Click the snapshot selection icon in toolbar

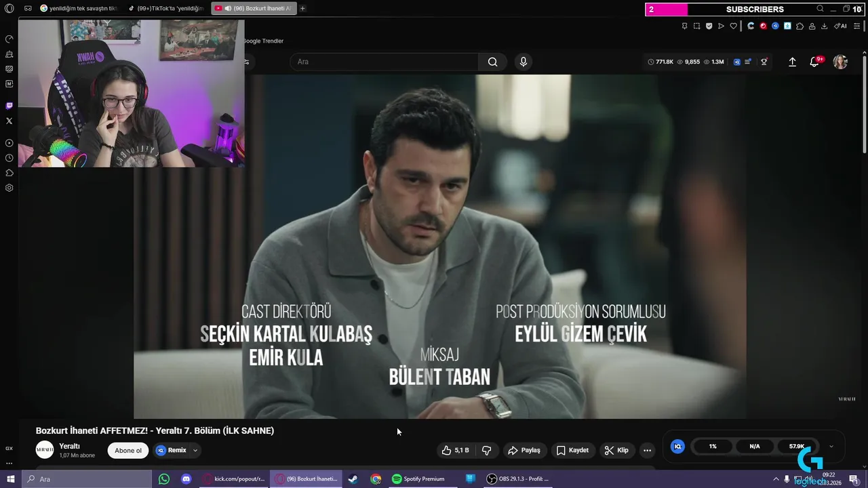tap(697, 26)
